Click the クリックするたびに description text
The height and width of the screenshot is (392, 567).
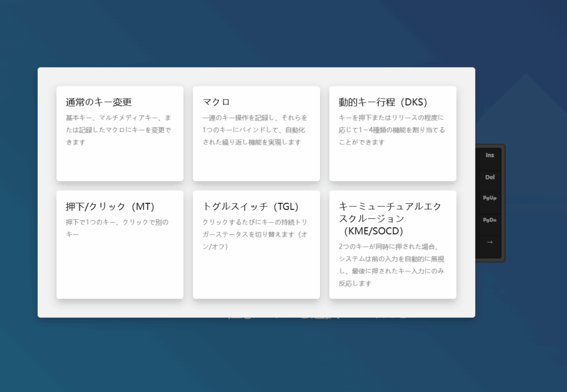255,234
